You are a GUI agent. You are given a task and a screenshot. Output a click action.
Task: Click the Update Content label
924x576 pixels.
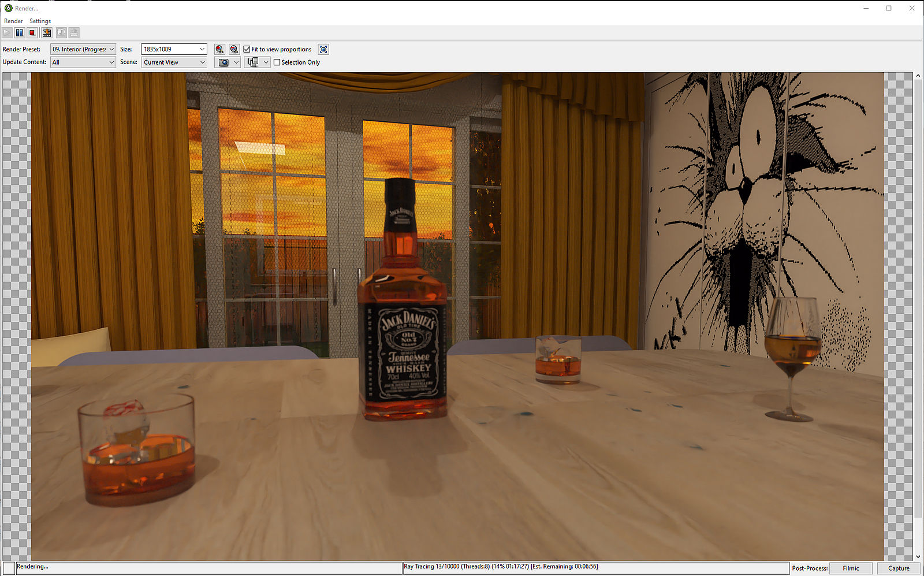24,62
